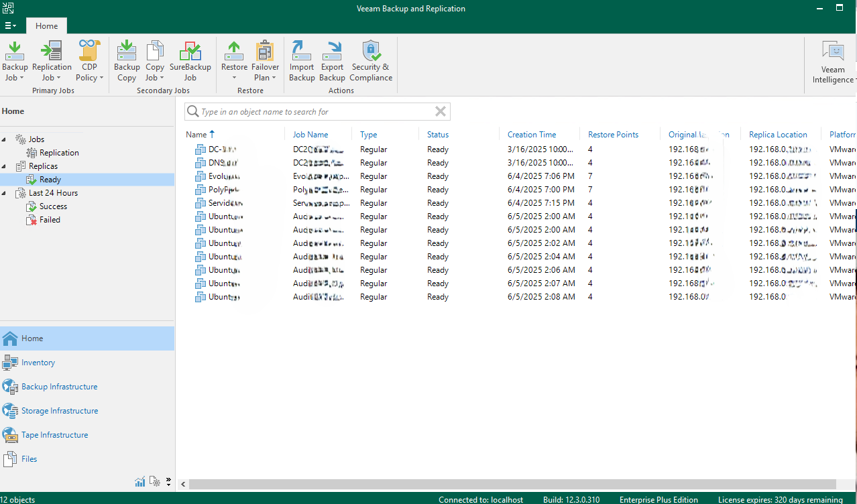Collapse the Last 24 Hours node

pyautogui.click(x=5, y=193)
